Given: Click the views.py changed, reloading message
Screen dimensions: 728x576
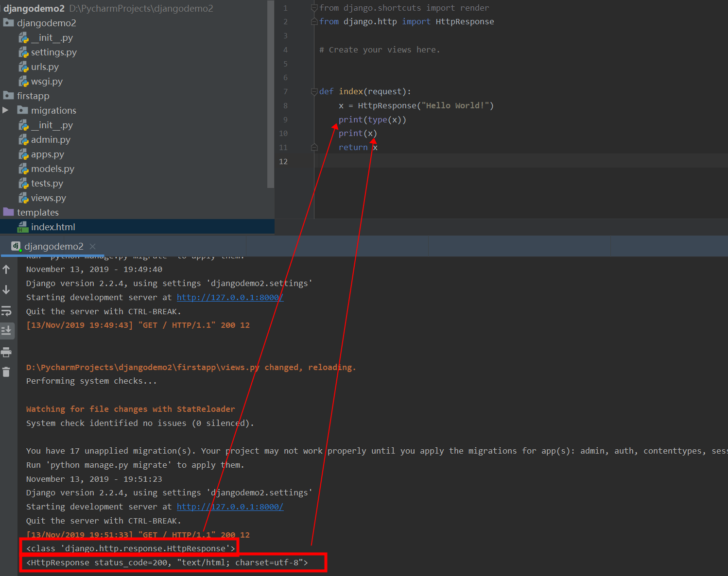Looking at the screenshot, I should 191,367.
